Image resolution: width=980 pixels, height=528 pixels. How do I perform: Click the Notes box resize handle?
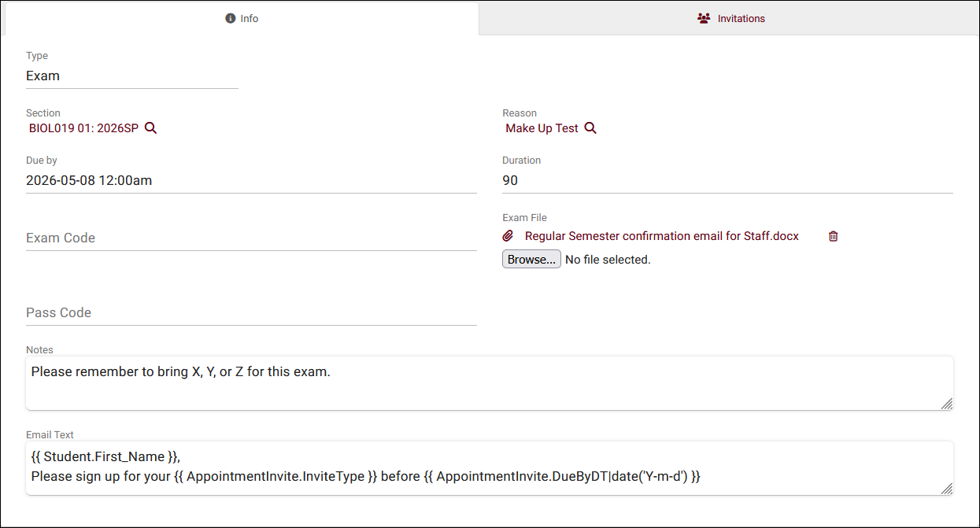click(x=947, y=404)
